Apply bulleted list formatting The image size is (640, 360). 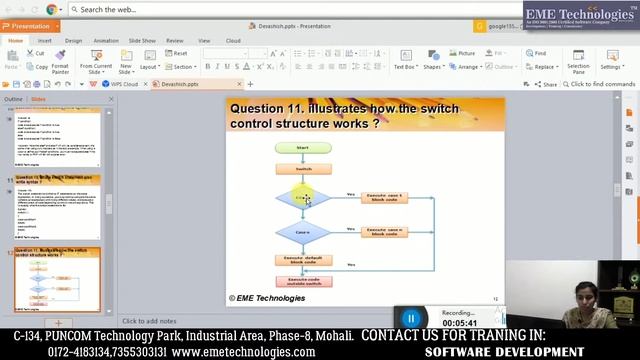[x=298, y=53]
